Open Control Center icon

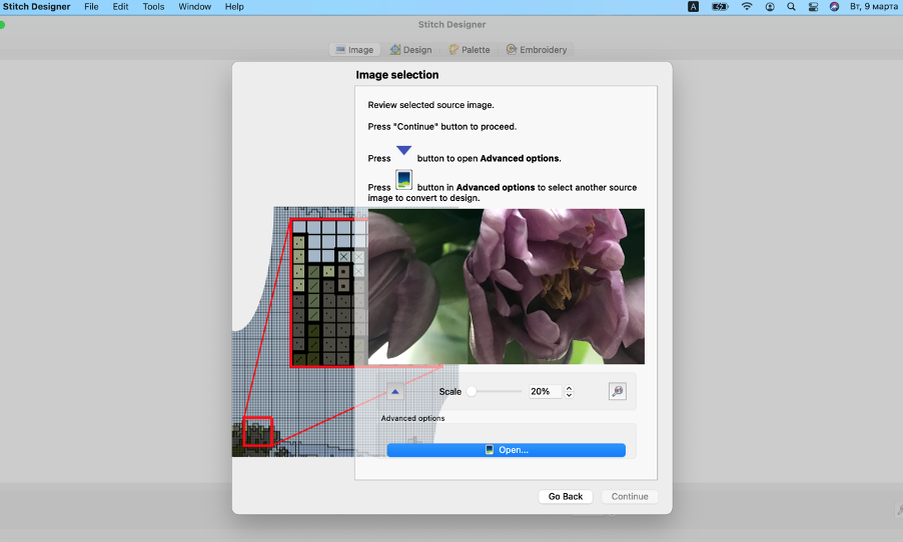(813, 7)
